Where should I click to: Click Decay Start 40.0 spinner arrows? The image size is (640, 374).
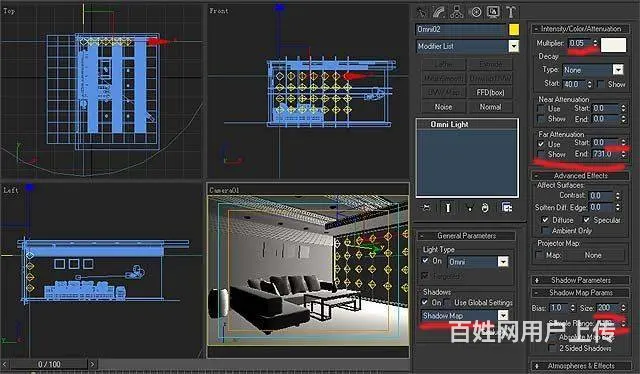pos(589,84)
